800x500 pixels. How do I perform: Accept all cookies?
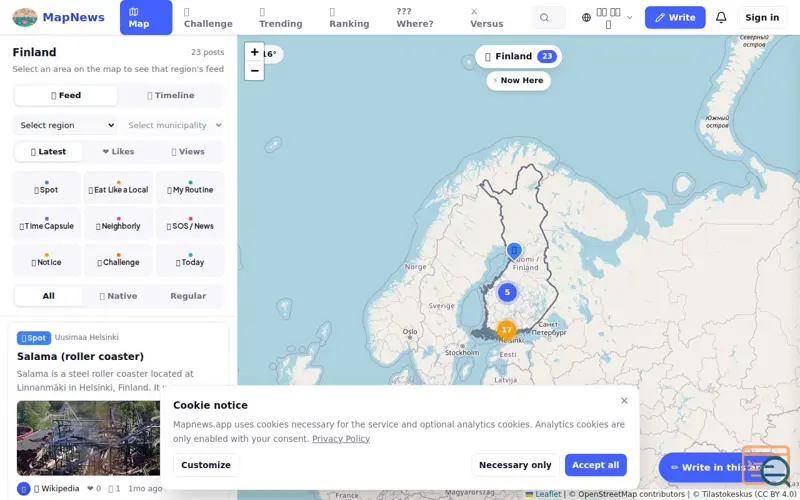point(595,465)
